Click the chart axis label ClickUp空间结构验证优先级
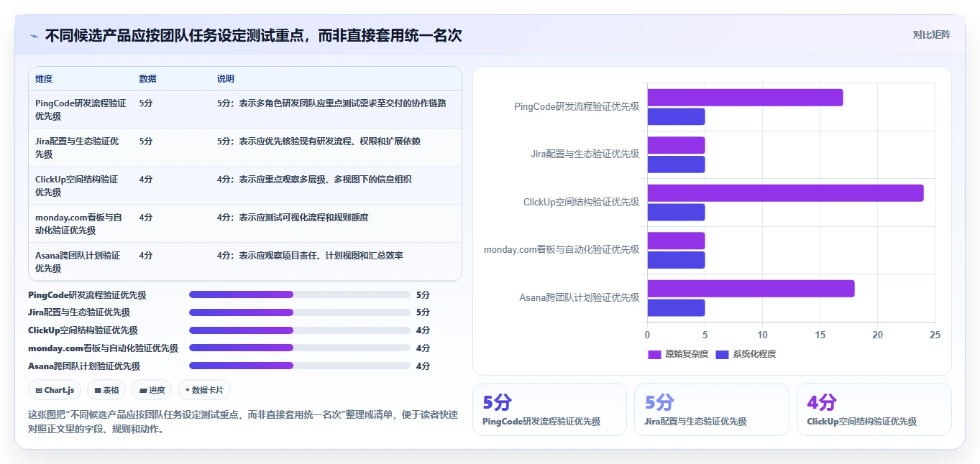Image resolution: width=980 pixels, height=464 pixels. pyautogui.click(x=581, y=202)
